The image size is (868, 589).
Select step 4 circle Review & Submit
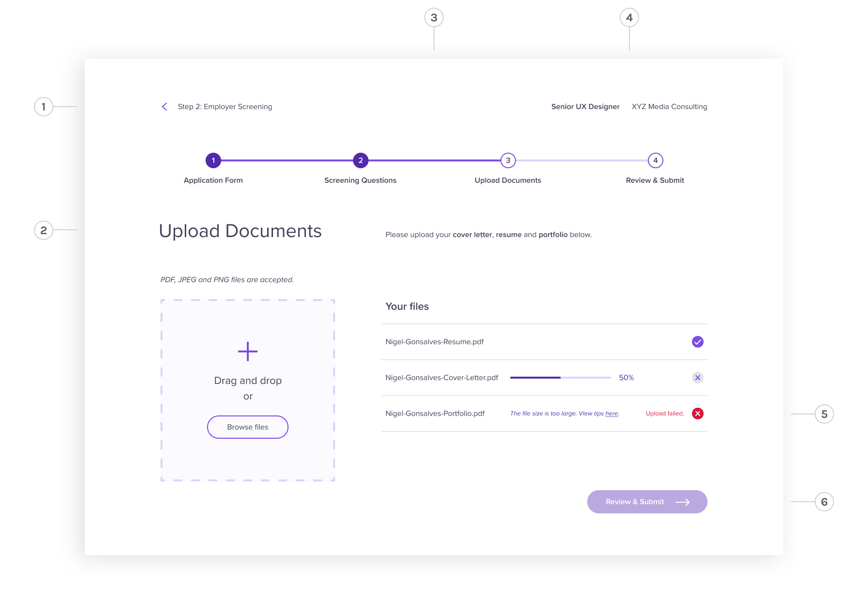[655, 160]
